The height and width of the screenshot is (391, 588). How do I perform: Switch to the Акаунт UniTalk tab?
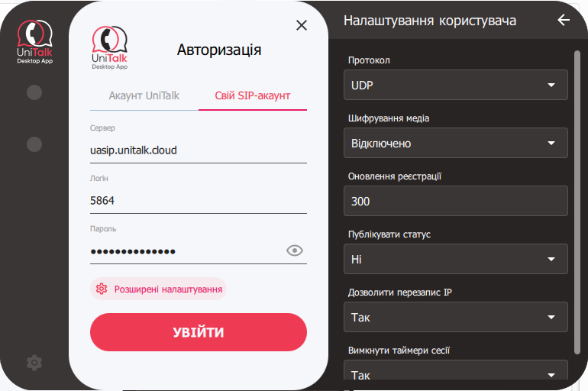tap(144, 96)
